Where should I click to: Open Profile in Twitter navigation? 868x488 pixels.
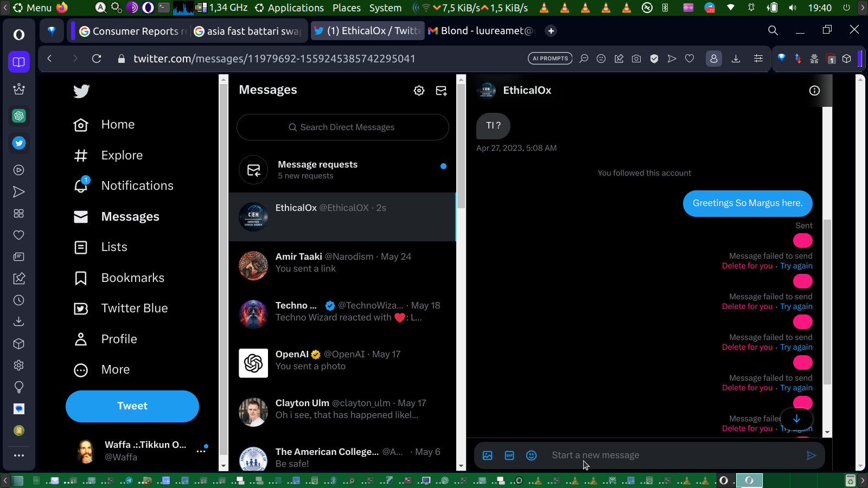105,339
